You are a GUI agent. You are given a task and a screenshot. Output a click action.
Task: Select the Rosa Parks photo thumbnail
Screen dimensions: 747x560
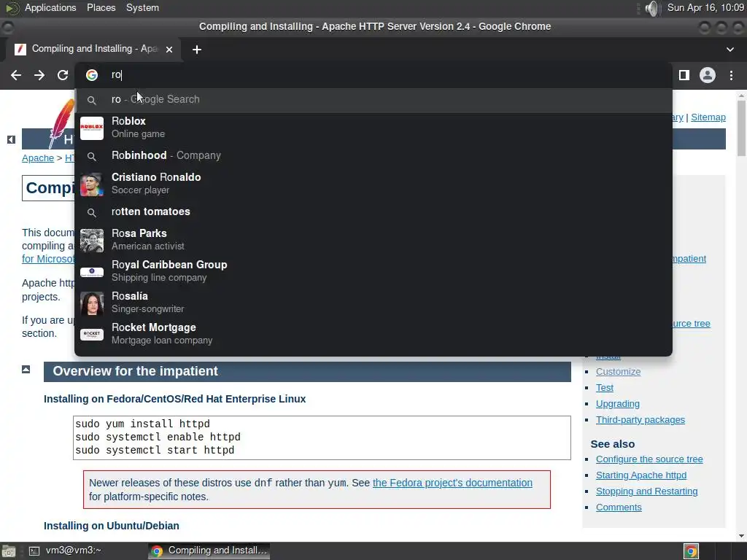coord(92,241)
